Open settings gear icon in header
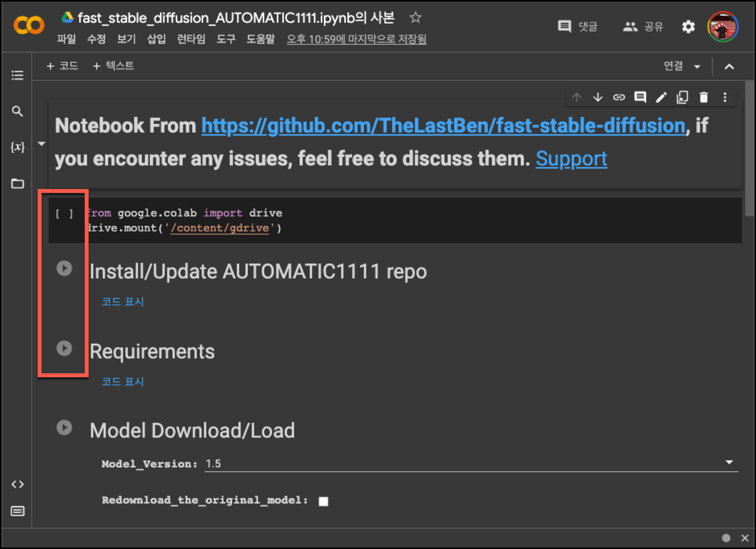756x549 pixels. click(688, 27)
